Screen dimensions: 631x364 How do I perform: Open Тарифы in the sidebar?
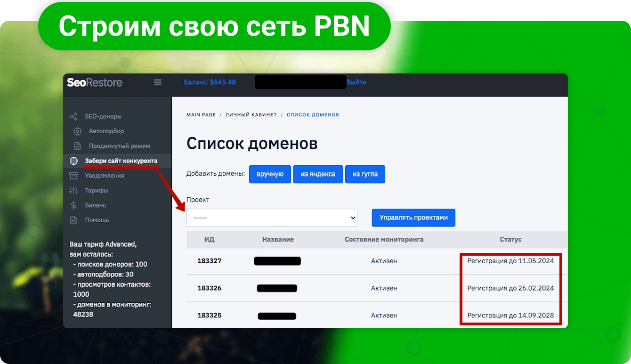[x=97, y=190]
